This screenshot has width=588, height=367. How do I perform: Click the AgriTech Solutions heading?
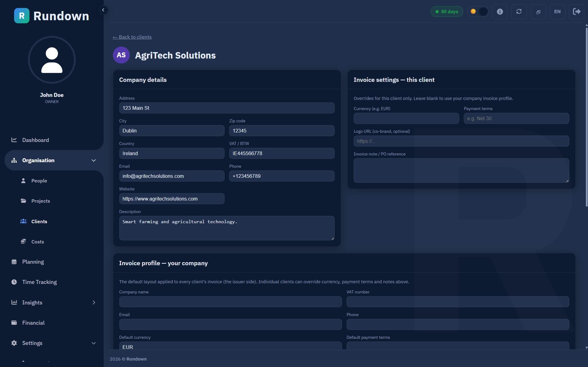[x=175, y=55]
